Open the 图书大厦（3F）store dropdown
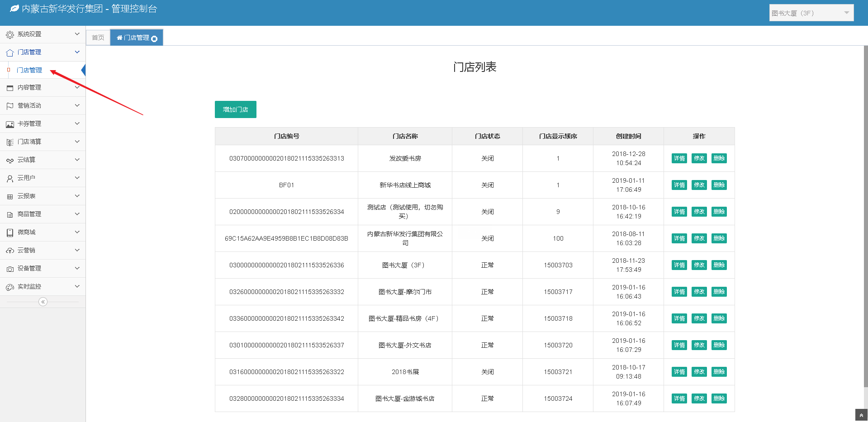Screen dimensions: 868x422 pos(811,13)
